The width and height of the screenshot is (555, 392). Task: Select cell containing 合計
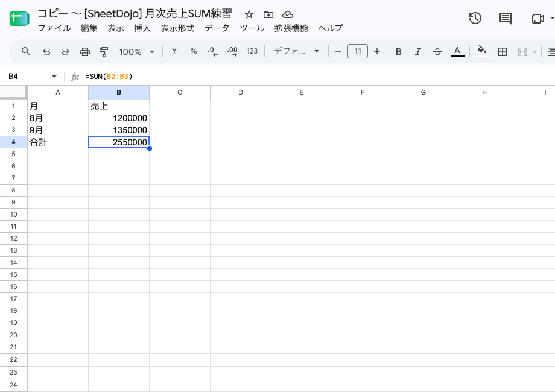(58, 142)
